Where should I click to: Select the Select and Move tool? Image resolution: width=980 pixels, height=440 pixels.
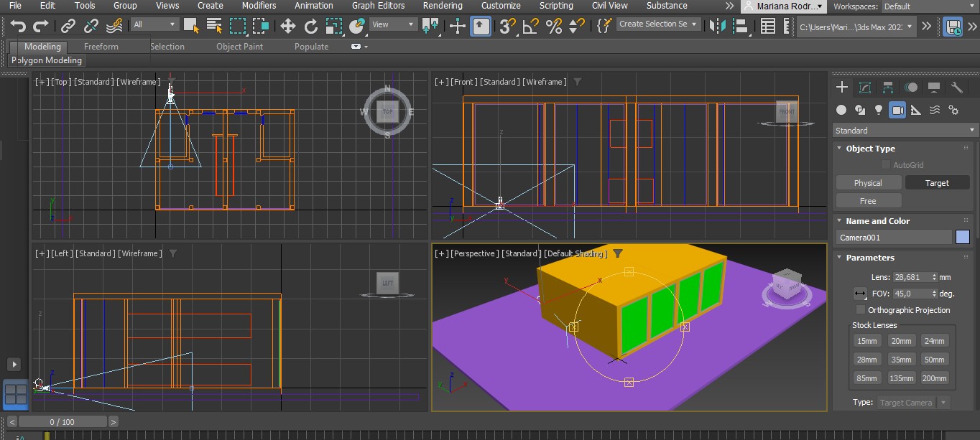[288, 27]
